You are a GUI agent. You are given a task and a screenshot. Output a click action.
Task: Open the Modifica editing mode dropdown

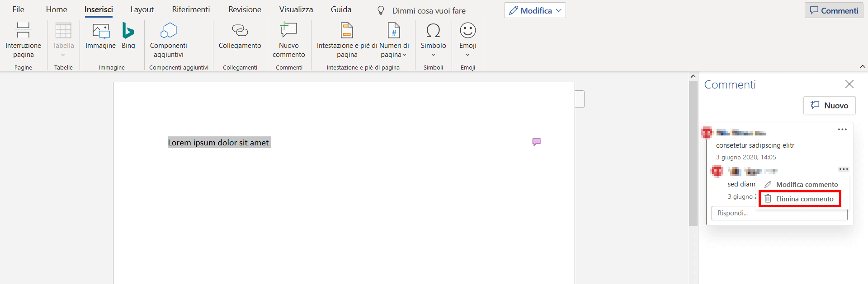pyautogui.click(x=535, y=10)
